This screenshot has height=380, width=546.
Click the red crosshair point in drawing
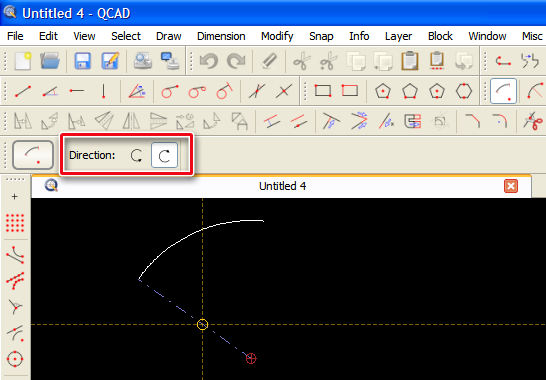tap(251, 358)
